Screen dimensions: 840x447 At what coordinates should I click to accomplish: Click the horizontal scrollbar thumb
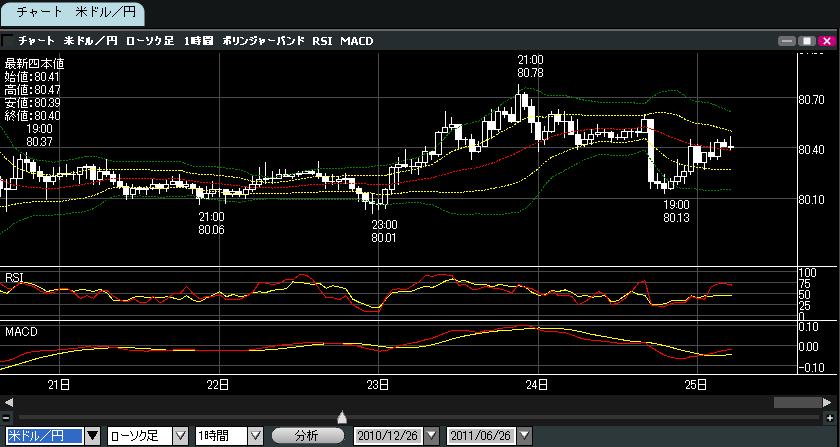coord(796,402)
